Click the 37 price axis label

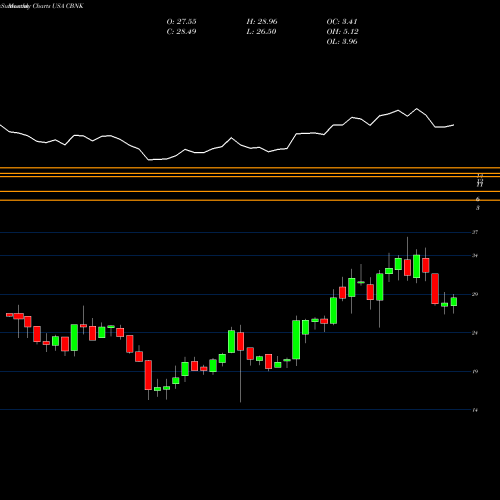tap(475, 232)
